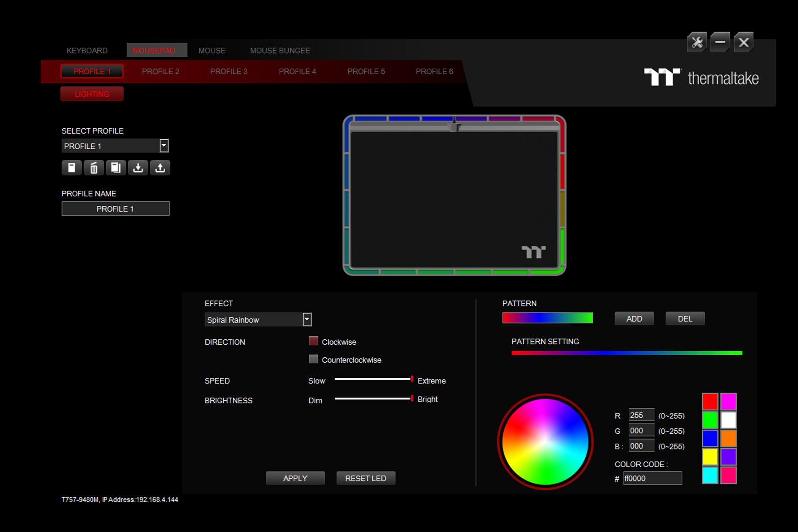Click the new profile icon
798x532 pixels.
(x=72, y=168)
